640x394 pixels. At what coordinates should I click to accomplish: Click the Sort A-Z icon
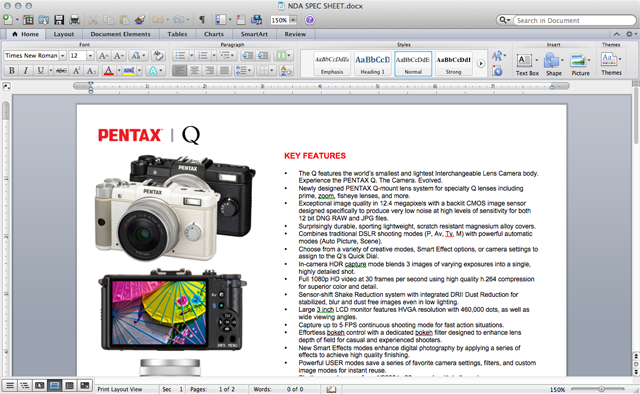point(286,71)
